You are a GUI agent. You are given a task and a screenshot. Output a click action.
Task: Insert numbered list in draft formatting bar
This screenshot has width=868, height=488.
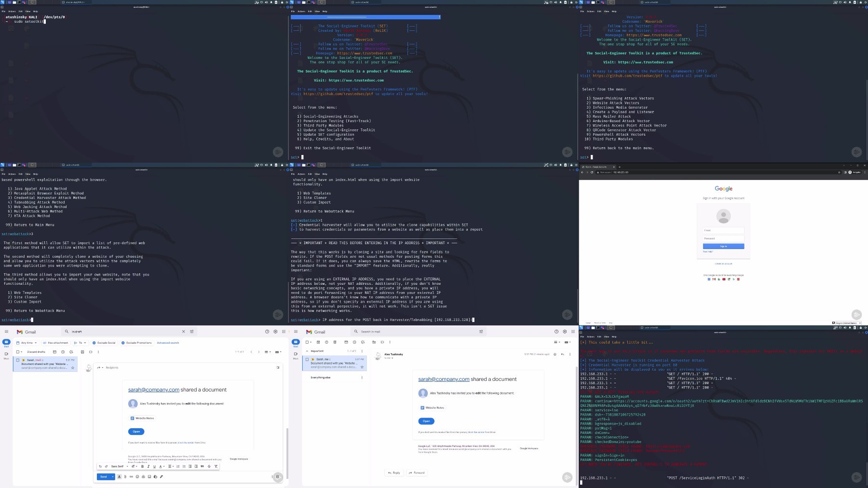tap(178, 466)
